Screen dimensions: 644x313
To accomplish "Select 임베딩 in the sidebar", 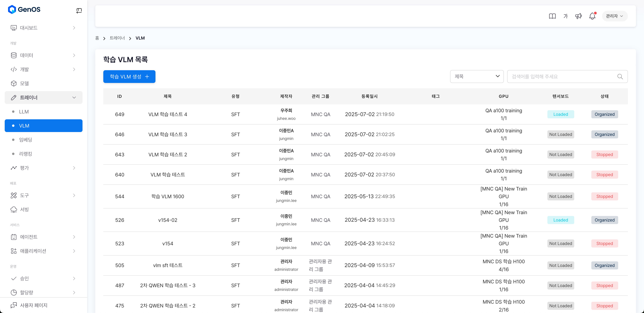I will (25, 140).
